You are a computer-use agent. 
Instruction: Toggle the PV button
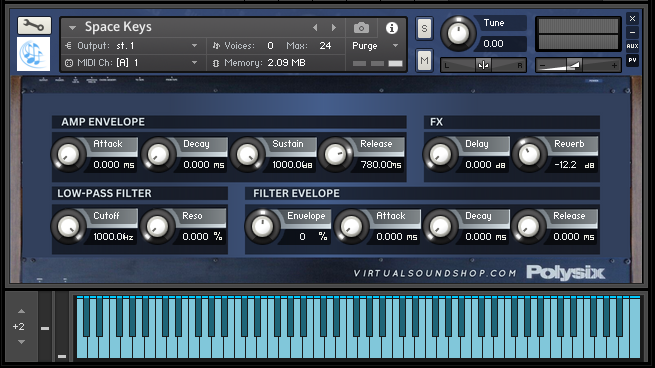pos(632,60)
